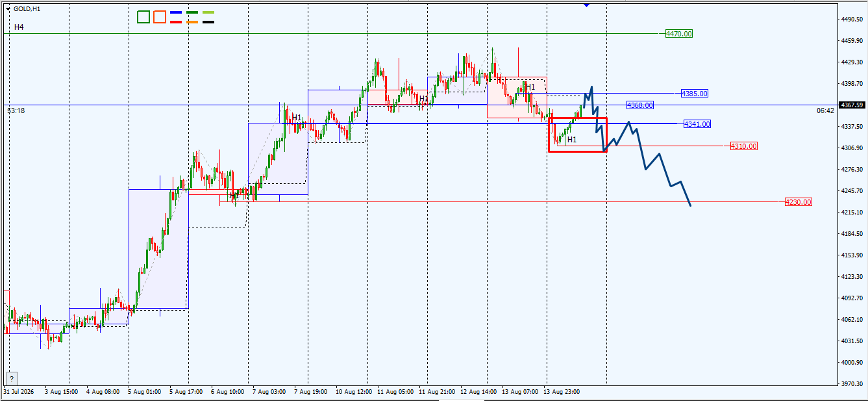Screen dimensions: 868x401
Task: Click the 4000.90 price axis value
Action: click(x=851, y=362)
